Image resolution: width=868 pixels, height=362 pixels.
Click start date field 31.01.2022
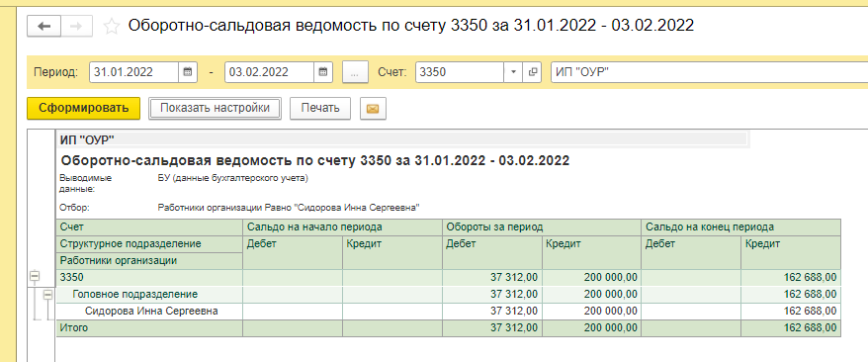pos(134,72)
